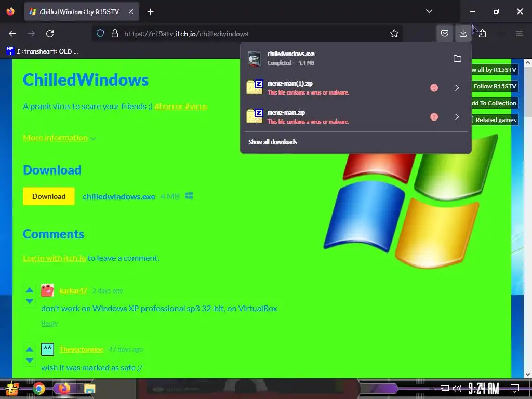The image size is (532, 399).
Task: Close the ChilledWindows tab
Action: click(x=130, y=11)
